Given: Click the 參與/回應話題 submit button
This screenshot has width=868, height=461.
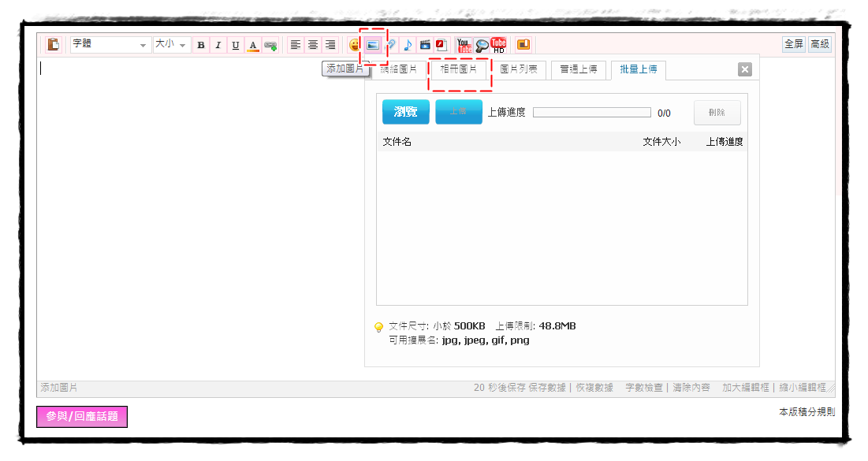Looking at the screenshot, I should [82, 417].
